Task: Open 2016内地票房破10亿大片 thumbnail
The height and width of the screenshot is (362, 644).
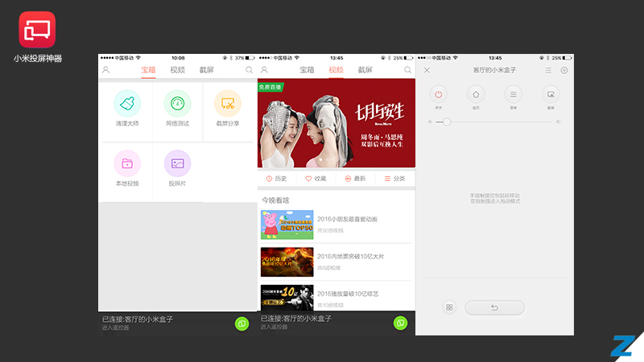Action: coord(287,262)
